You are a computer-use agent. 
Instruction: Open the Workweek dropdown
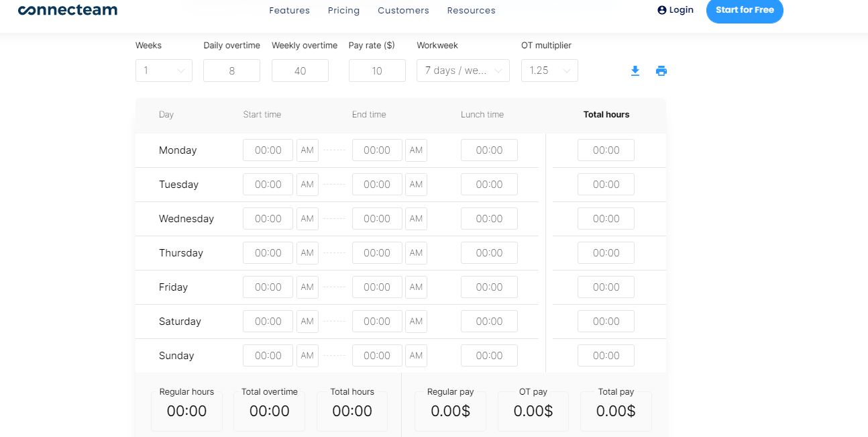[463, 70]
